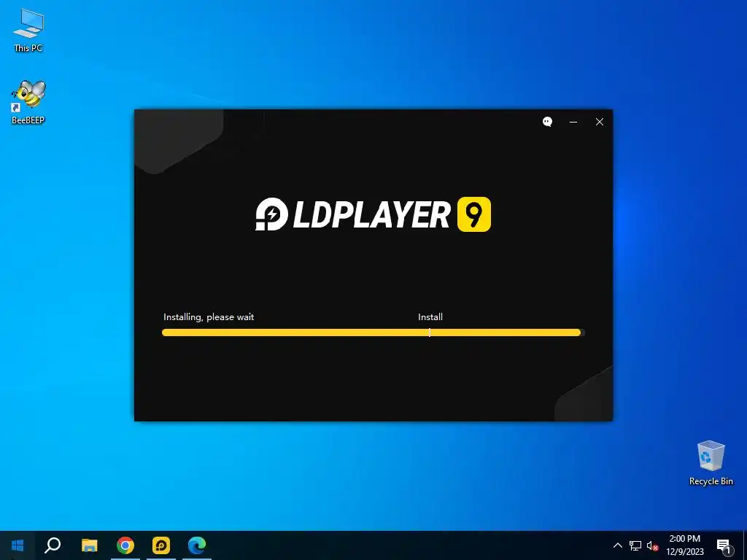Open File Explorer from the taskbar
The width and height of the screenshot is (747, 560).
click(x=89, y=545)
